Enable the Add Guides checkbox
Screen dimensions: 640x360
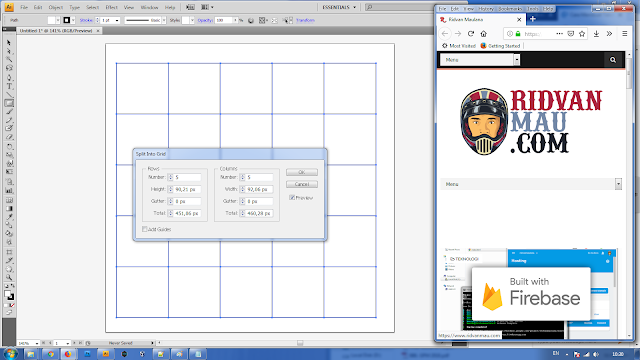coord(144,229)
